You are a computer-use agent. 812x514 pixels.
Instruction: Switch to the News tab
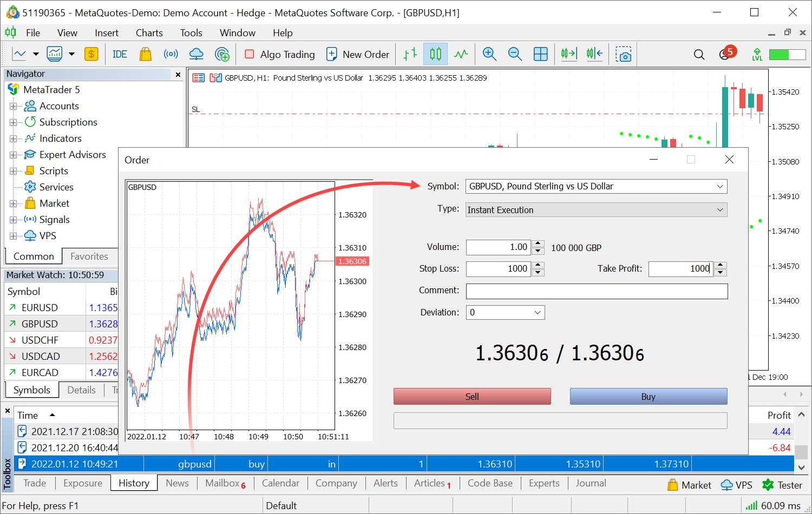point(176,483)
